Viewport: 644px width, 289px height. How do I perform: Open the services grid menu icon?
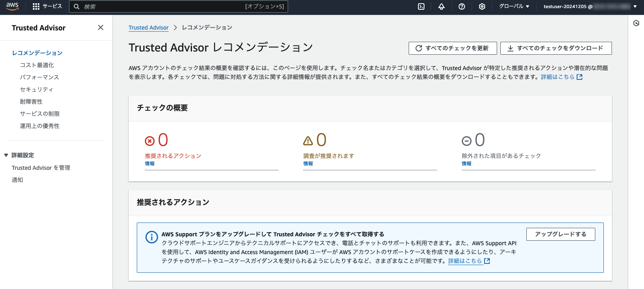[x=36, y=6]
